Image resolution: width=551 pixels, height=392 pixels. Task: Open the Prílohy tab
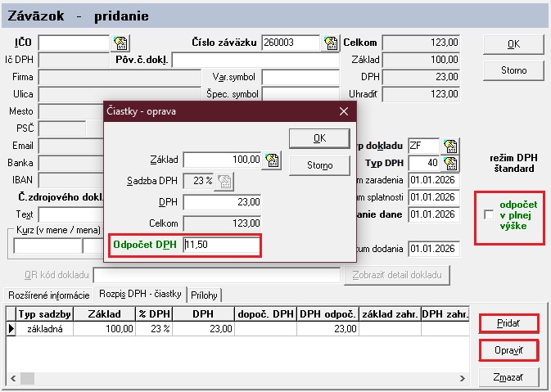pyautogui.click(x=205, y=295)
